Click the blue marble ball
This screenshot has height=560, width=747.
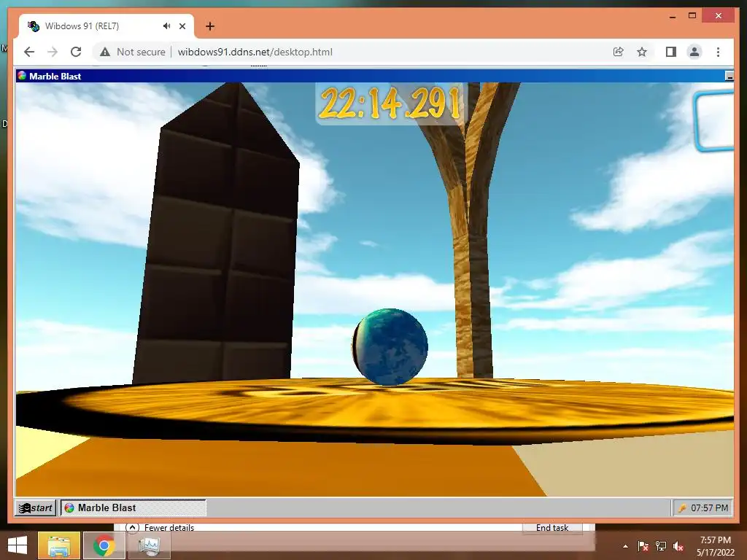point(390,346)
